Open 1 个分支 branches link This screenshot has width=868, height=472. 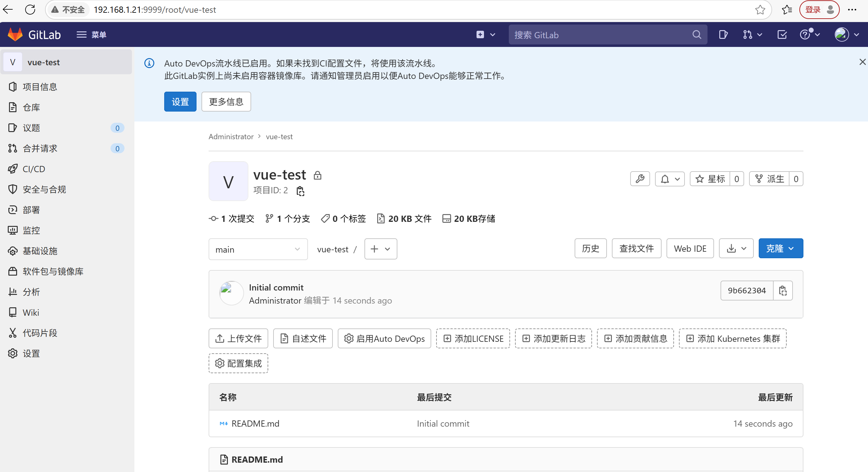(287, 219)
